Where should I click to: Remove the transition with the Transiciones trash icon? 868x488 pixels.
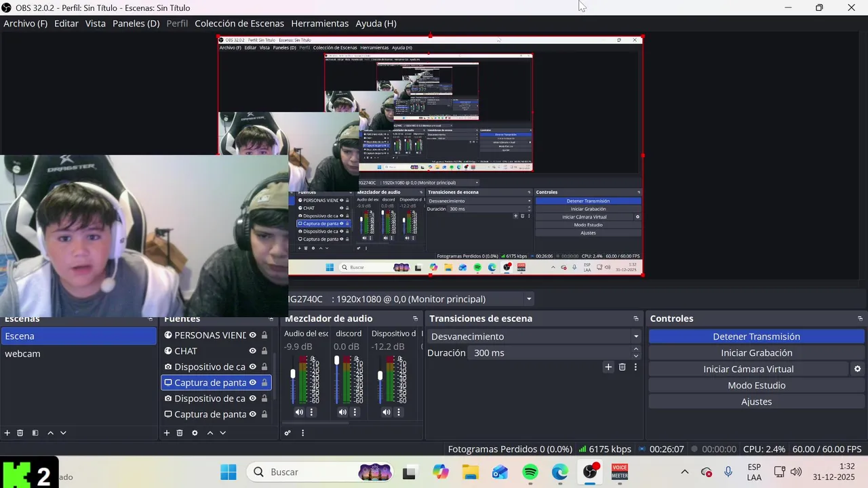622,367
